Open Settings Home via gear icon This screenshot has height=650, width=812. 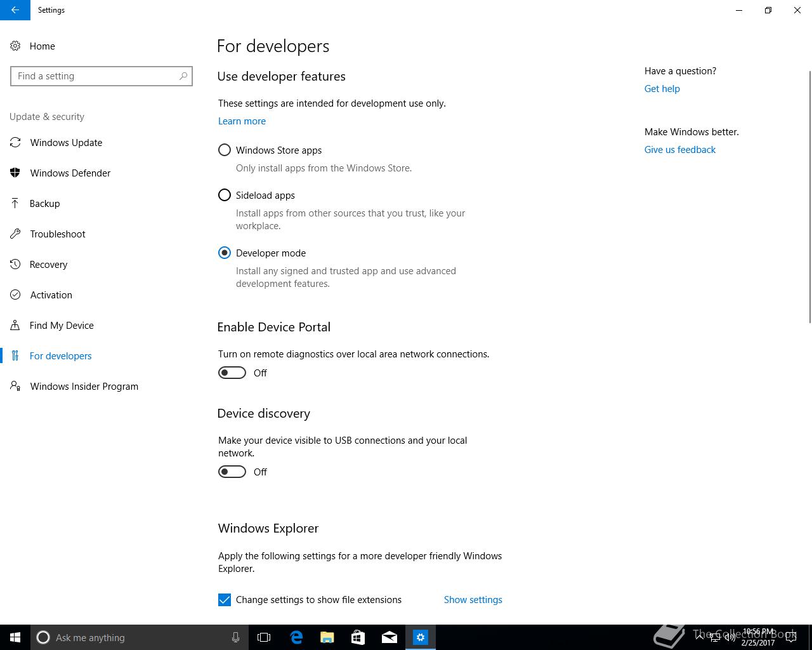[x=15, y=46]
